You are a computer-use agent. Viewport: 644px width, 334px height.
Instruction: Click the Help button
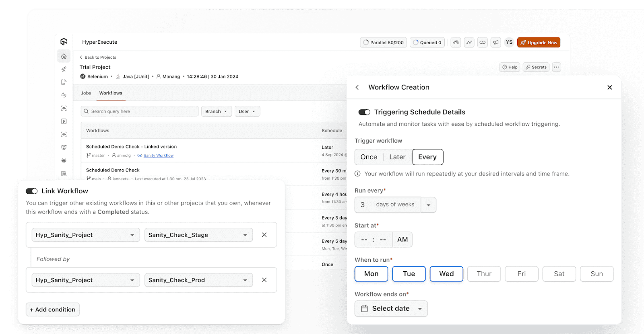click(x=510, y=67)
